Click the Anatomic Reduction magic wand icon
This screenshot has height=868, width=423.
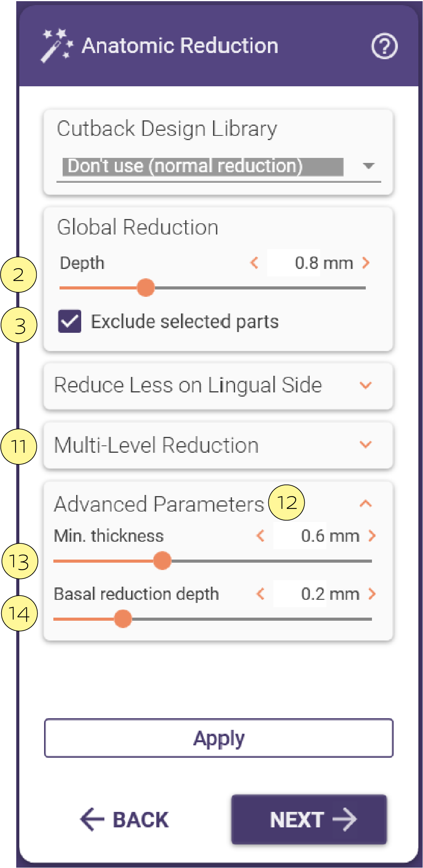[x=57, y=45]
